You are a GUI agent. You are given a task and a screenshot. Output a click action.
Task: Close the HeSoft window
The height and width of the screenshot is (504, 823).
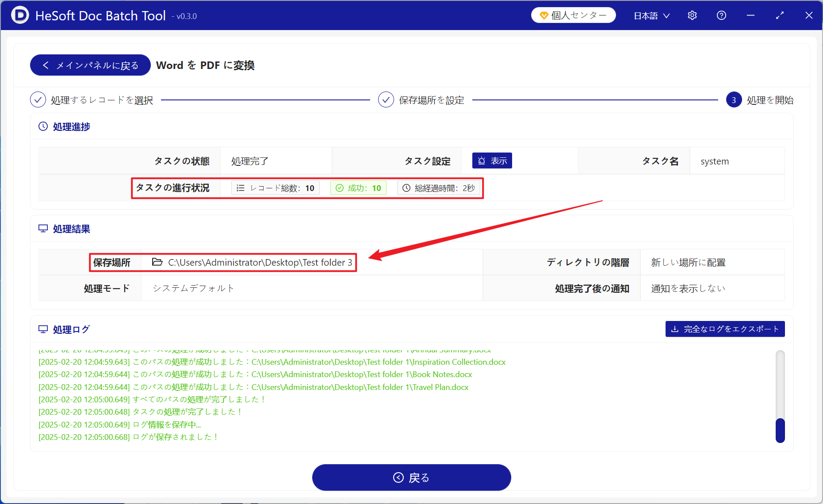click(809, 15)
